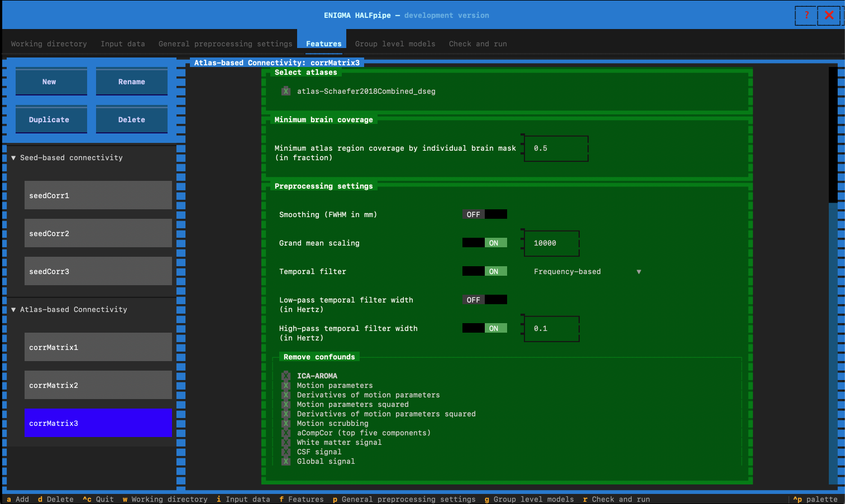Image resolution: width=845 pixels, height=504 pixels.
Task: Toggle Motion parameters squared checkbox
Action: 286,404
